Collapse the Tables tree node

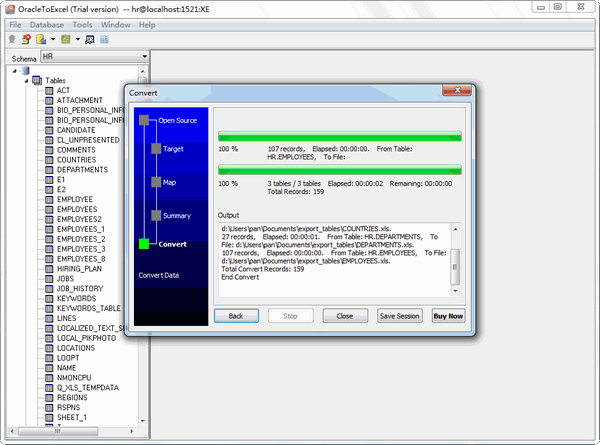click(x=27, y=80)
